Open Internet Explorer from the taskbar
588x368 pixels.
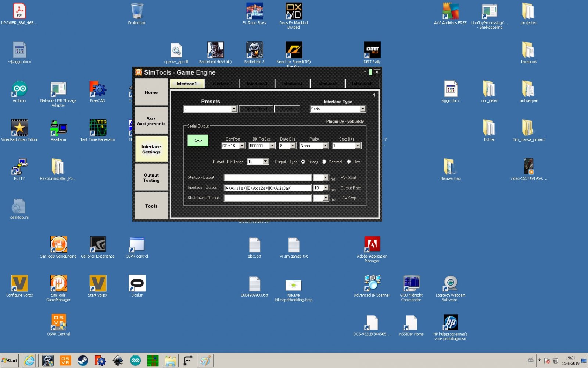[x=29, y=361]
